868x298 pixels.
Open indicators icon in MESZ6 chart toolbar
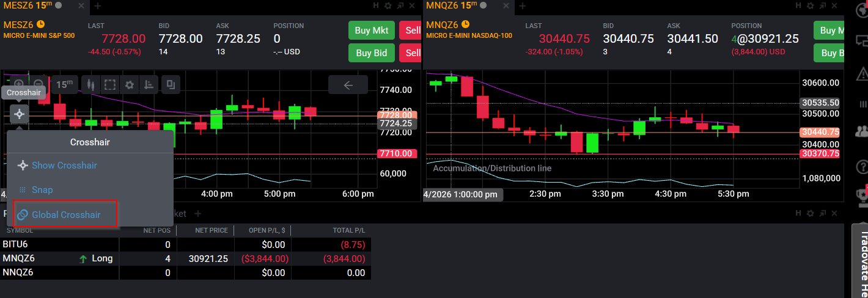tap(149, 84)
